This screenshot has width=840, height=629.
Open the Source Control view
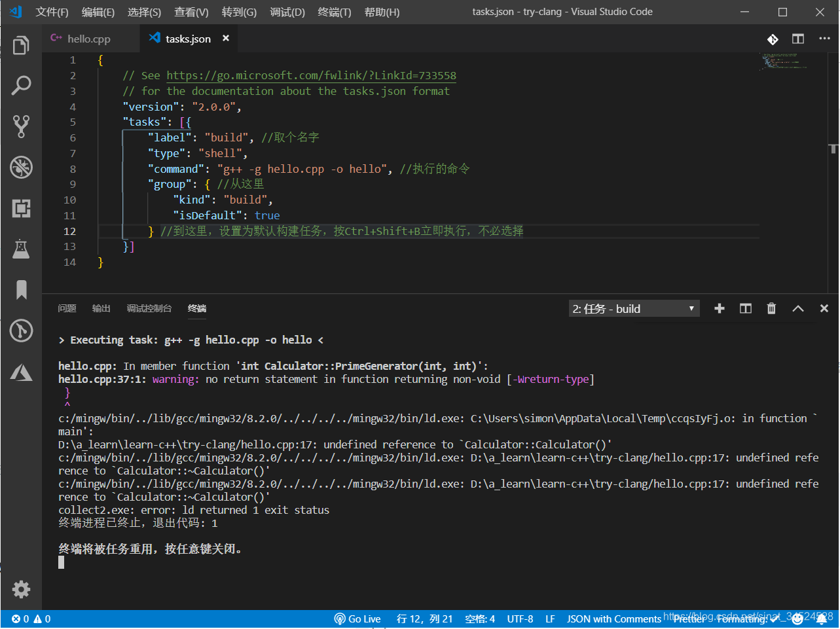point(21,126)
